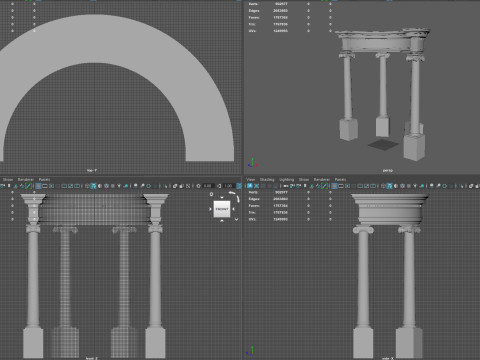The height and width of the screenshot is (360, 480).
Task: Toggle Isolate Select in front view toolbar
Action: pyautogui.click(x=165, y=186)
